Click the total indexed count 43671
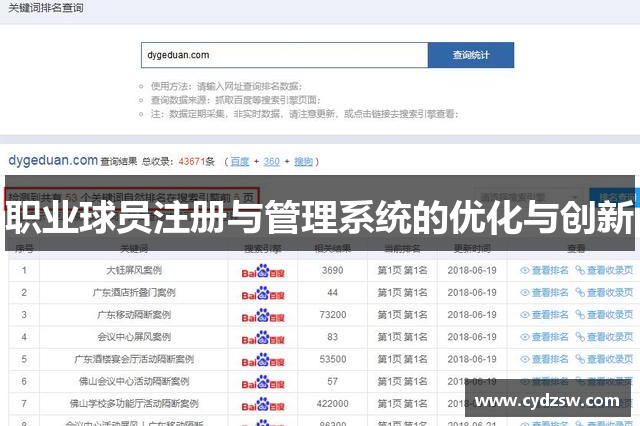The width and height of the screenshot is (640, 426). pyautogui.click(x=191, y=162)
